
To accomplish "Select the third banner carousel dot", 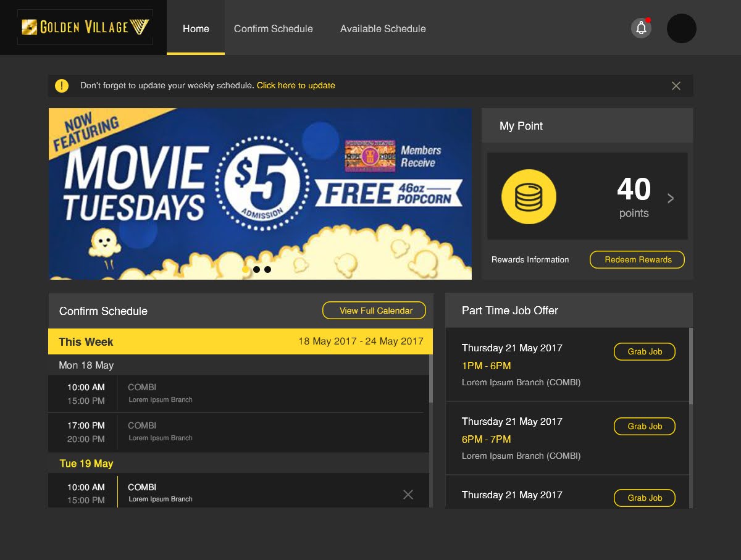I will [x=267, y=269].
